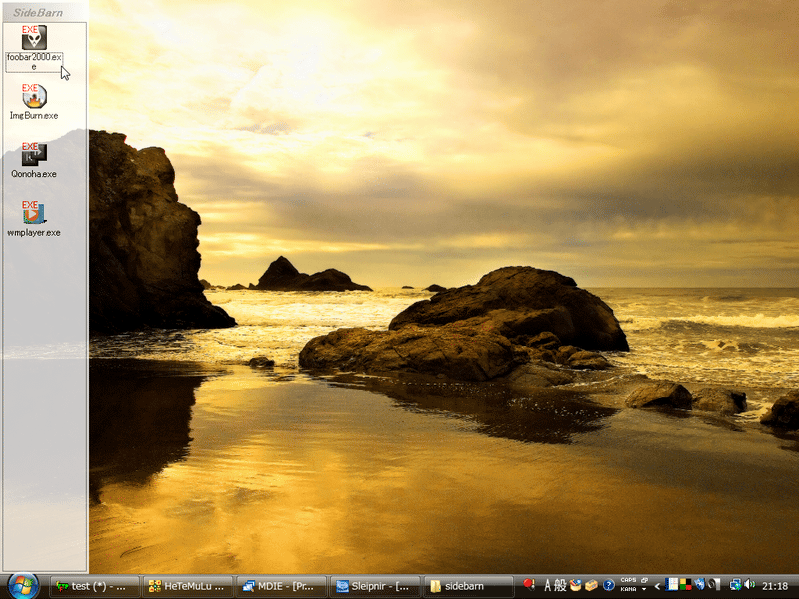Click the system clock showing 21:18
The width and height of the screenshot is (799, 599).
pos(775,586)
